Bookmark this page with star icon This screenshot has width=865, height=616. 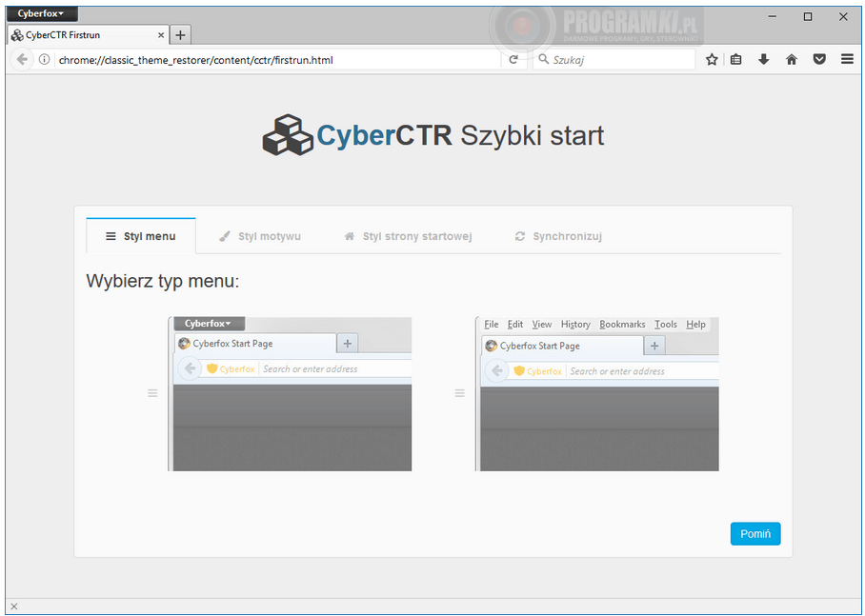click(712, 60)
